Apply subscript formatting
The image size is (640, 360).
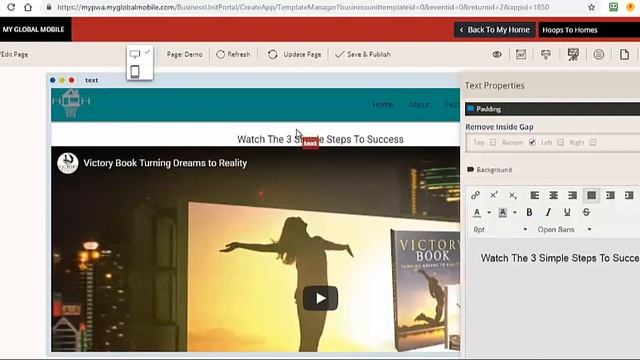pos(513,196)
